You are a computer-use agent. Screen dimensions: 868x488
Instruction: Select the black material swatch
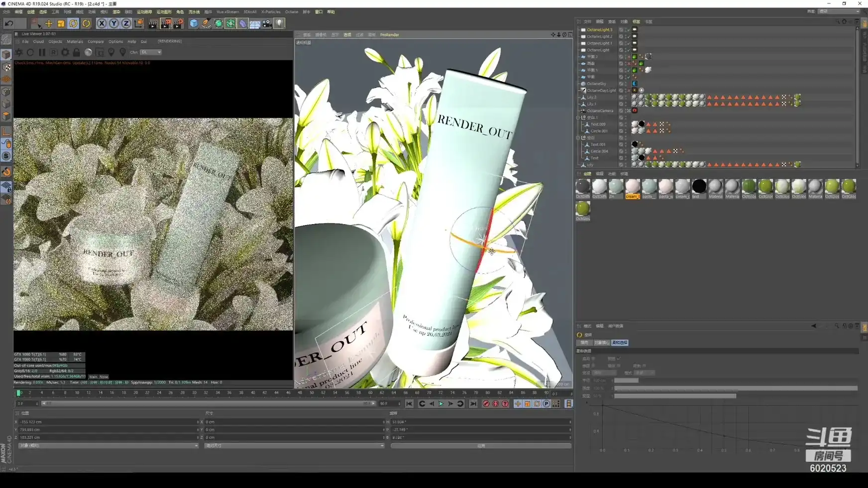[x=699, y=186]
